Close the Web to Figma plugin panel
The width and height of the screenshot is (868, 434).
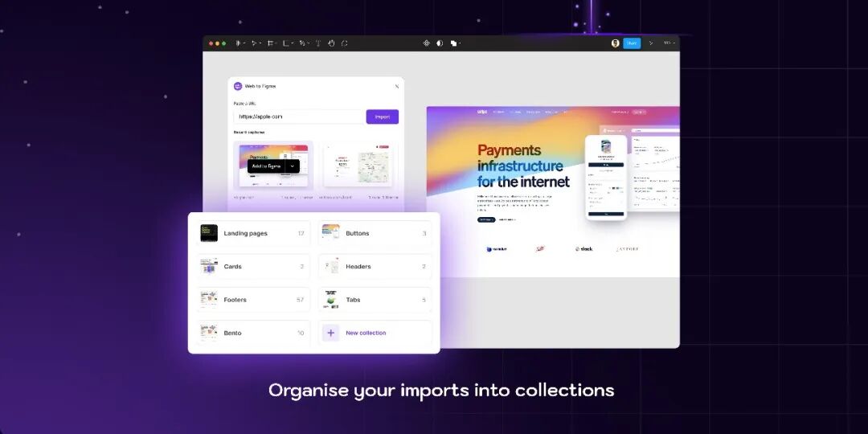pyautogui.click(x=396, y=86)
